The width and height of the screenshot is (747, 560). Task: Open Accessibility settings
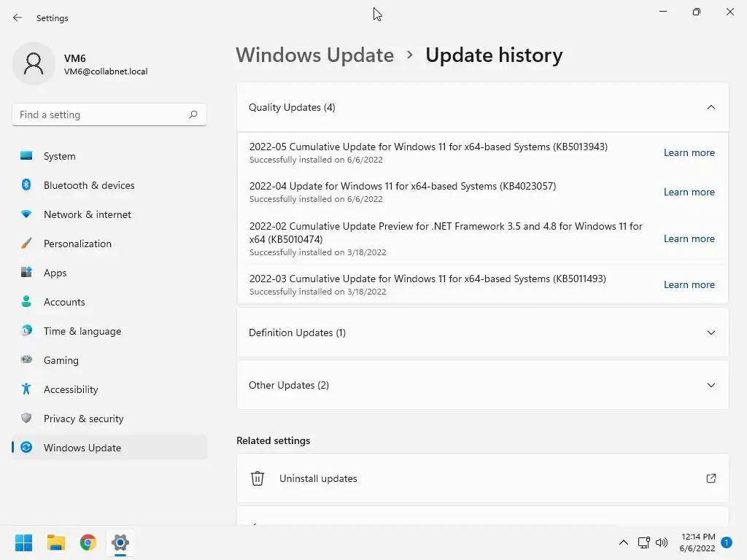point(109,389)
